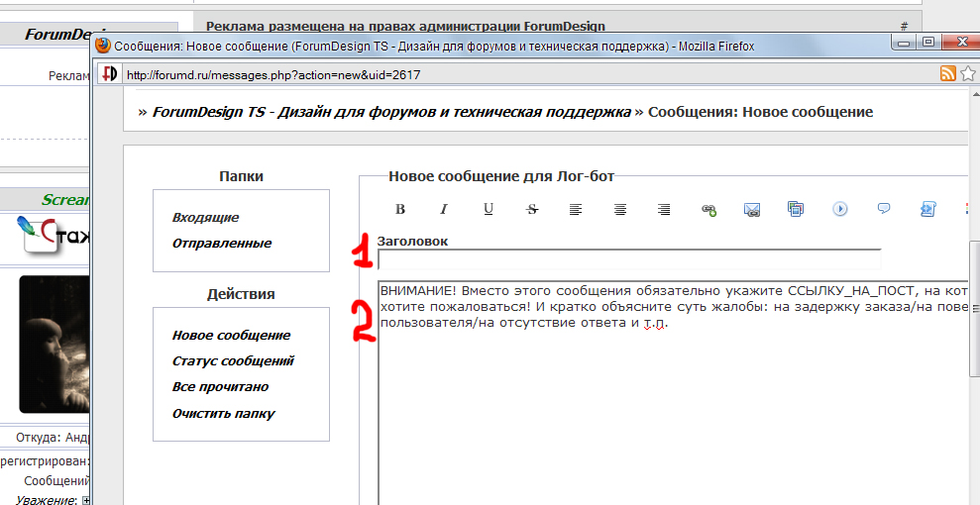Align message text to the right

pyautogui.click(x=664, y=209)
